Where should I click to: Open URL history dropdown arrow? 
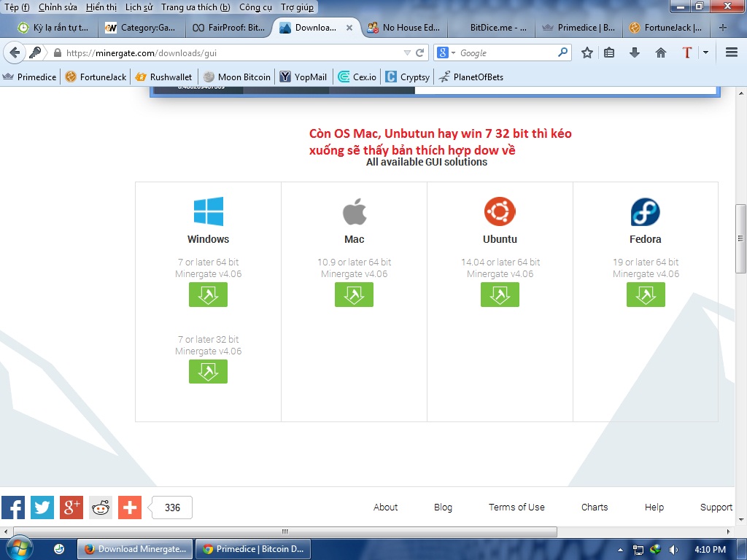click(x=407, y=52)
